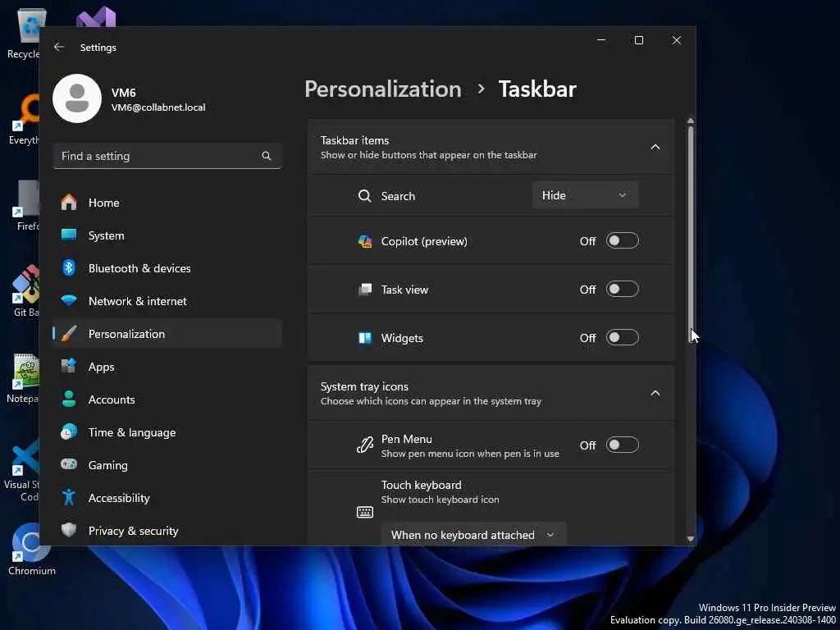Viewport: 840px width, 630px height.
Task: Click the Touch keyboard icon
Action: coord(365,512)
